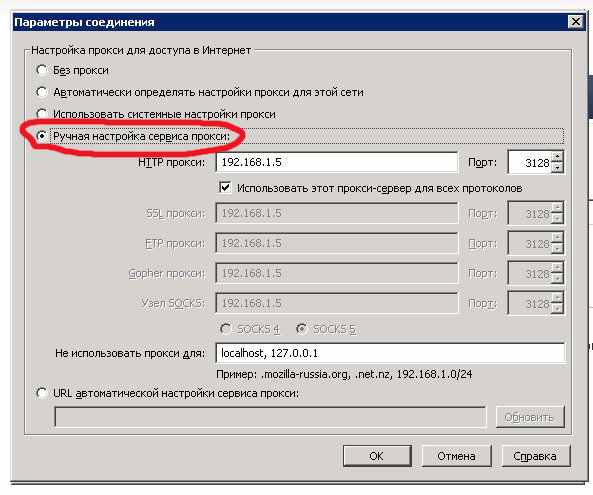Viewport: 593px width, 495px height.
Task: Click the "Не использовать прокси для" field
Action: click(x=390, y=353)
